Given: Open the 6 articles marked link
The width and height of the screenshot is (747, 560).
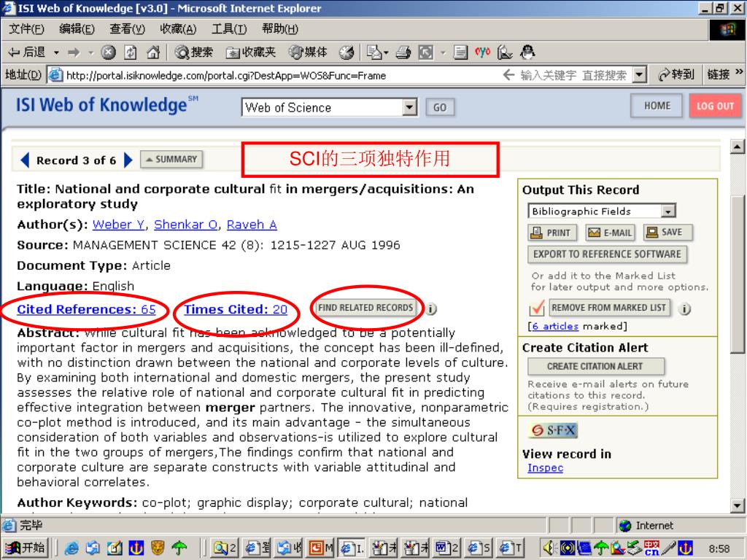Looking at the screenshot, I should point(555,326).
